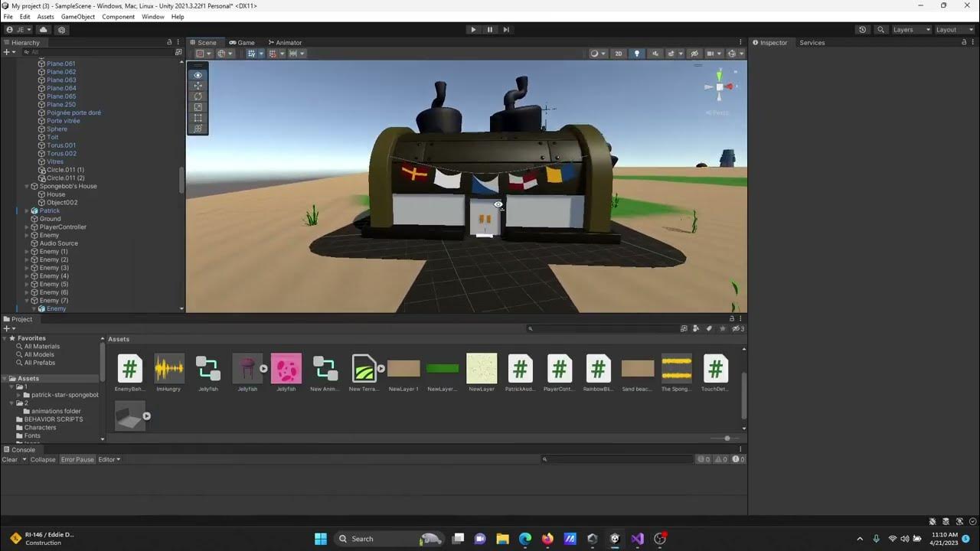
Task: Click the Step frame button
Action: coord(506,30)
